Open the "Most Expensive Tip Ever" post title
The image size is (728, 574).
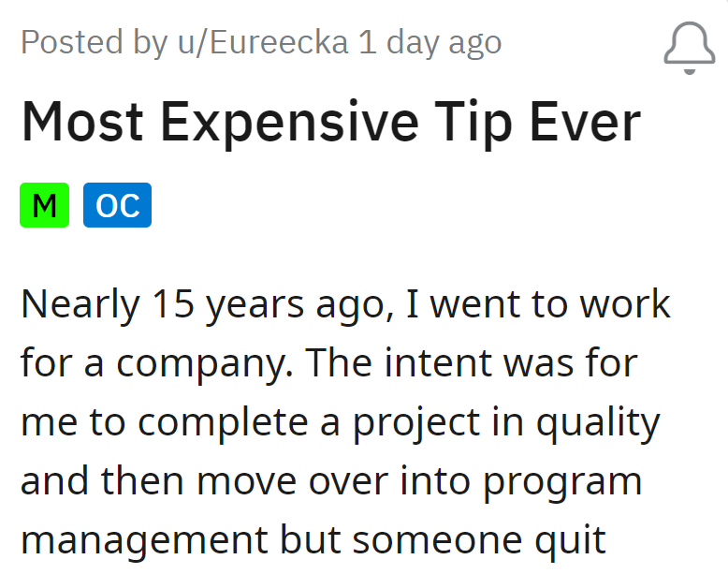[330, 124]
